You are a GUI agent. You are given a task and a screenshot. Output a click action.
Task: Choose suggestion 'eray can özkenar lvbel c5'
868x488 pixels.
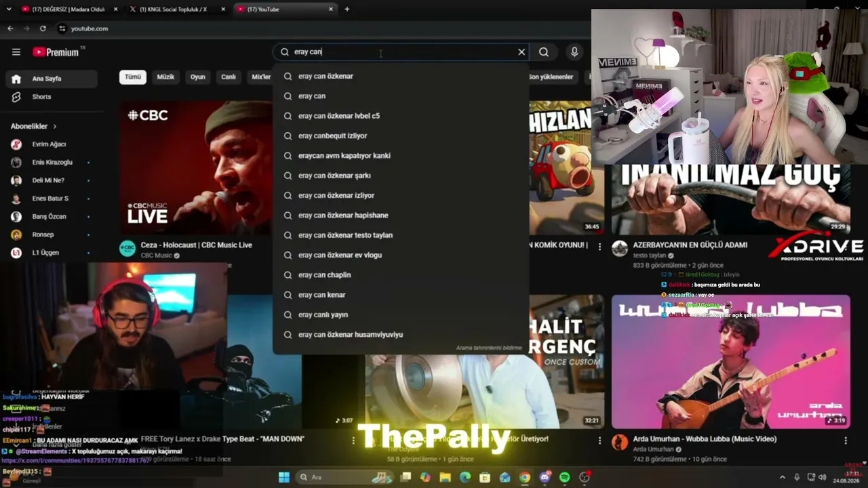[x=401, y=116]
